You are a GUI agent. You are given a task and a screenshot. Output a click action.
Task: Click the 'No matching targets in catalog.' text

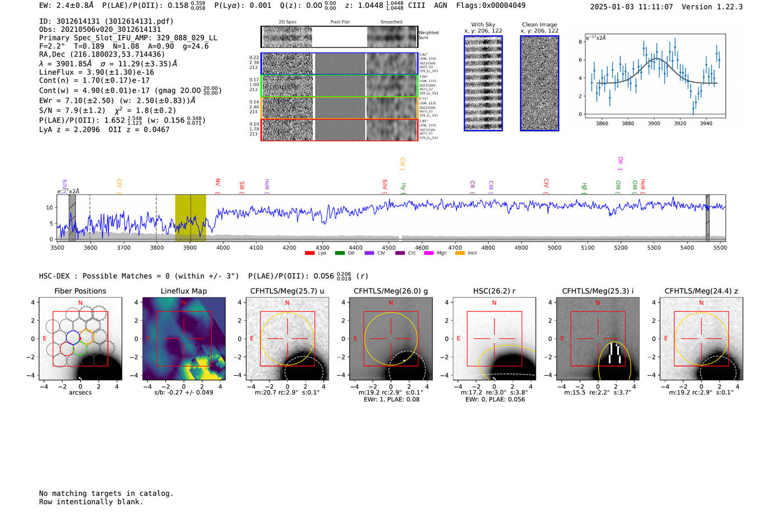[x=106, y=493]
